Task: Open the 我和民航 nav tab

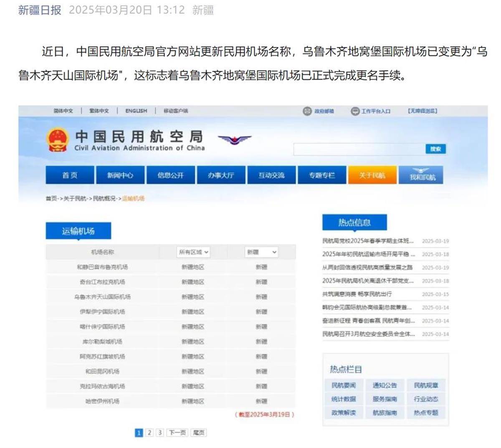Action: point(421,175)
